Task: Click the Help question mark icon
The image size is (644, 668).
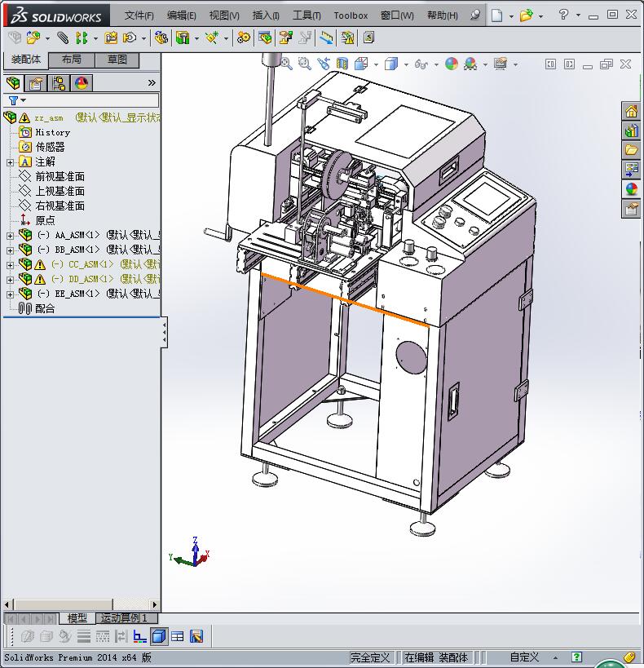Action: coord(563,15)
